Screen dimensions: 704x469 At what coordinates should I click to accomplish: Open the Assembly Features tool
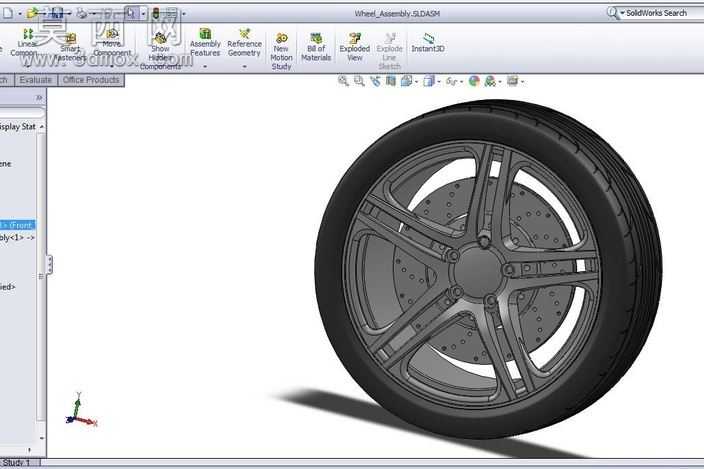(205, 43)
